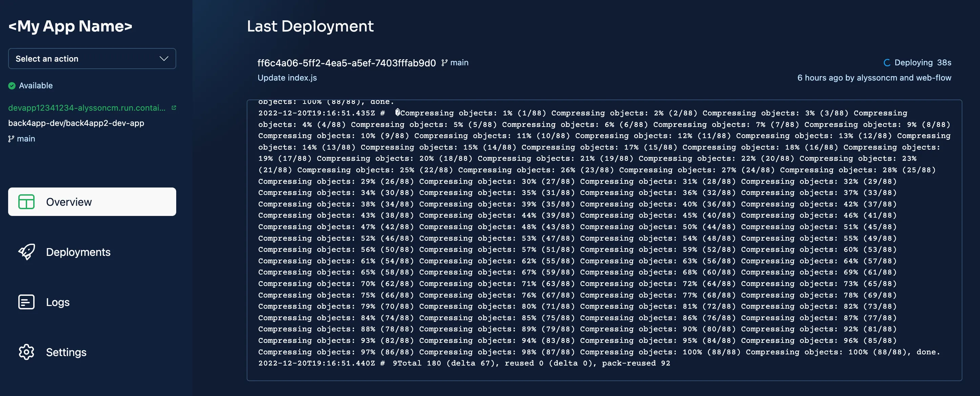Click the Deploying 38s status text
The height and width of the screenshot is (396, 980).
[922, 63]
